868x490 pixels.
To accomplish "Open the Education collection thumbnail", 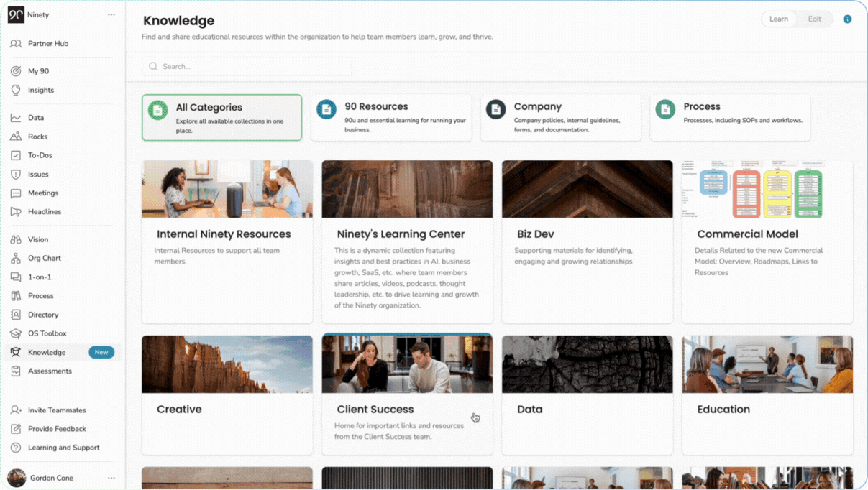I will 767,364.
